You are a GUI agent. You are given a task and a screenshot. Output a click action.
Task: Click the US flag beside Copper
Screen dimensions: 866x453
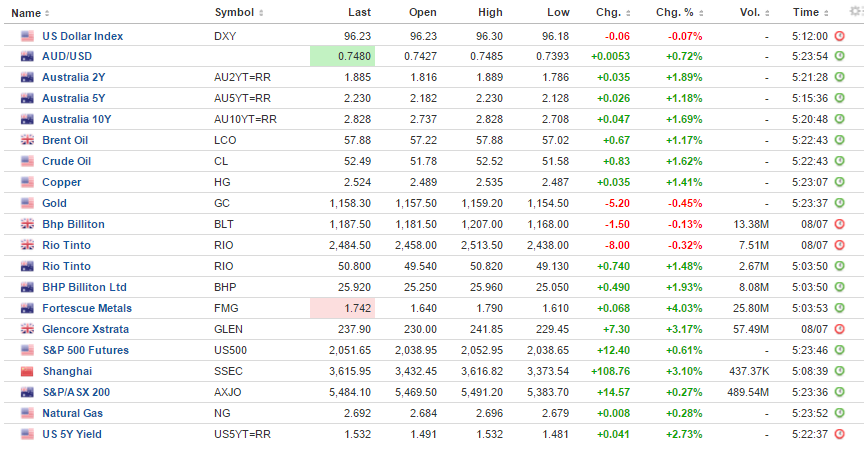26,182
